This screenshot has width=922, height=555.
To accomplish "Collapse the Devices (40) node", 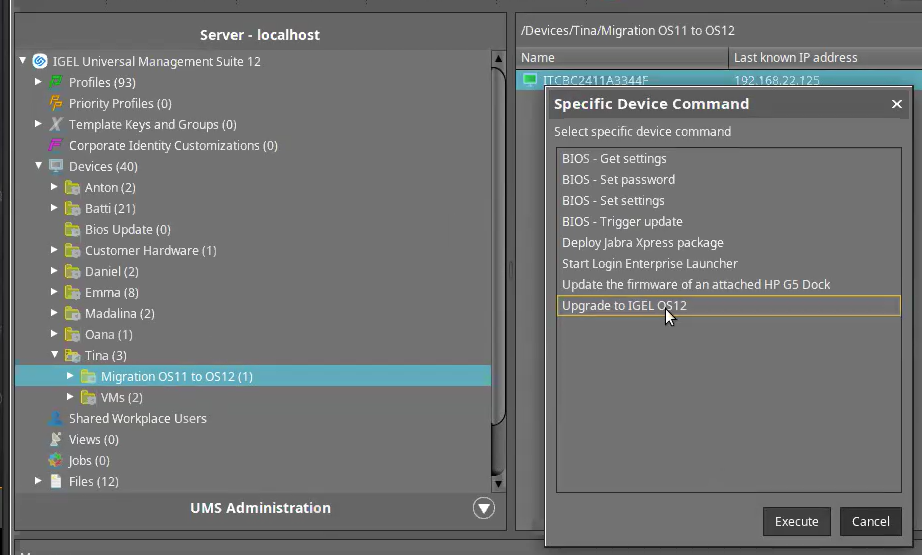I will (39, 166).
